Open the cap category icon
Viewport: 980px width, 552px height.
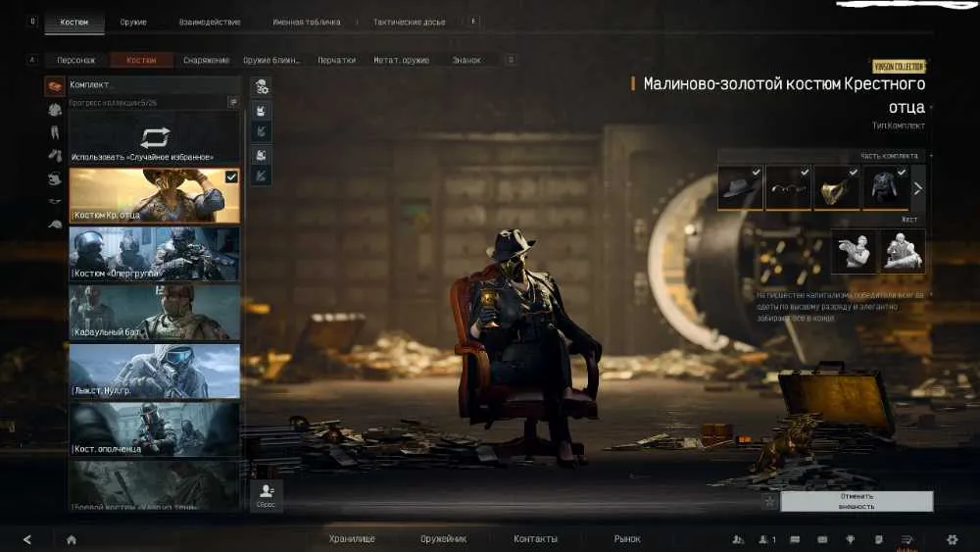pyautogui.click(x=54, y=224)
